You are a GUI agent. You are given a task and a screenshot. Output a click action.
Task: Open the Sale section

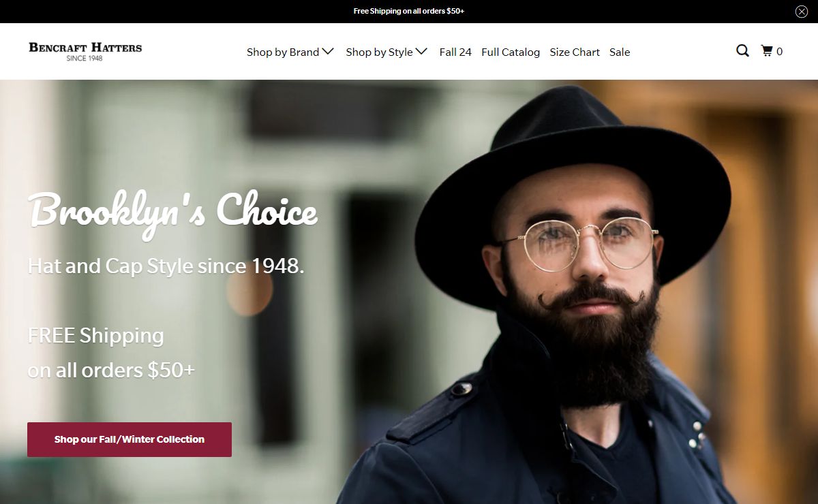620,52
